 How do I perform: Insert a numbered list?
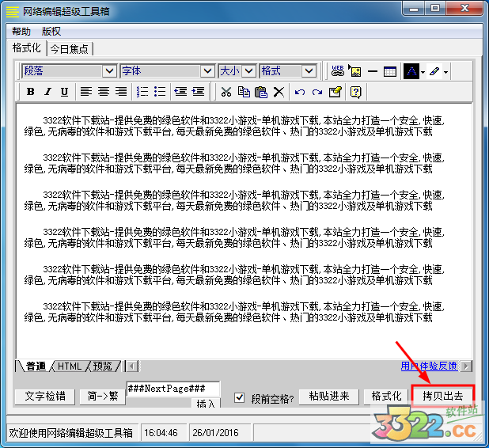(142, 92)
